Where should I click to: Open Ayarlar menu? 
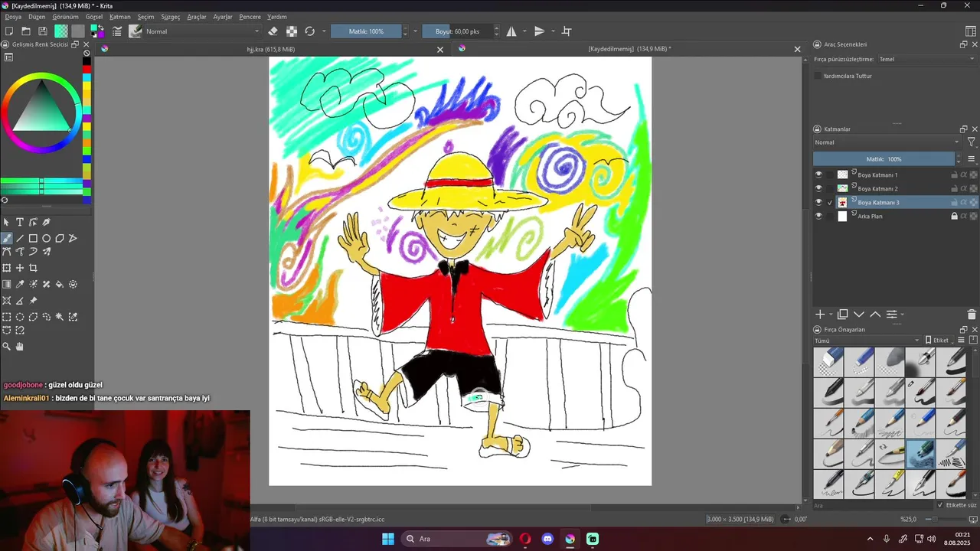(223, 17)
